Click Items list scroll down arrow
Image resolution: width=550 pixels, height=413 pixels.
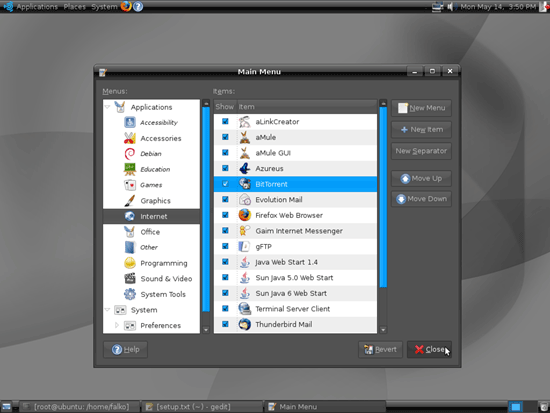coord(383,329)
